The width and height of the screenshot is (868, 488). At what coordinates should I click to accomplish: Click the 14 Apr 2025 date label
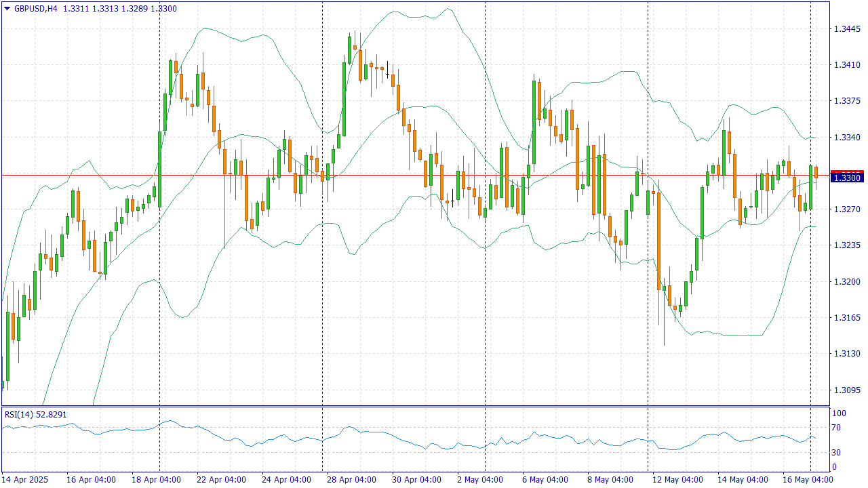coord(25,480)
